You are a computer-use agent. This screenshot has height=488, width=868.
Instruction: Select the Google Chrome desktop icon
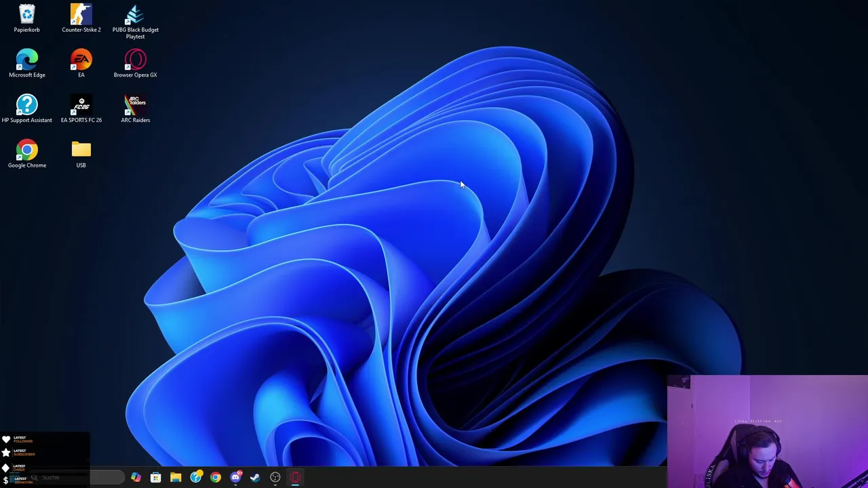point(27,155)
